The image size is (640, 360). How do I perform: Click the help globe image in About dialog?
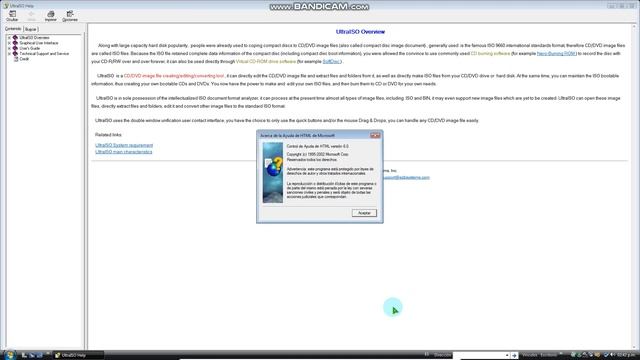click(x=273, y=173)
